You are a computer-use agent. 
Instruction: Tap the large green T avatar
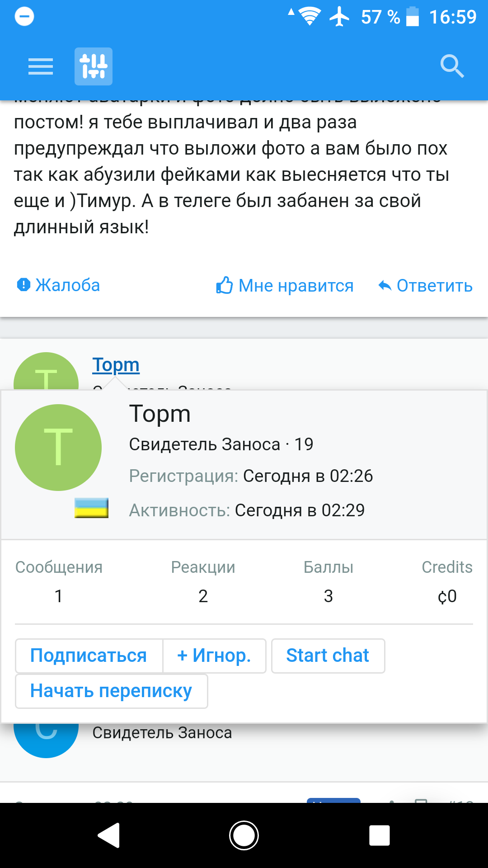pos(58,448)
